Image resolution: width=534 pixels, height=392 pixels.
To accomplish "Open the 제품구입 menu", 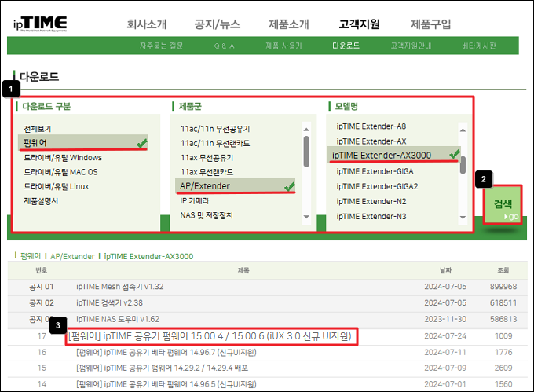I will pos(431,24).
